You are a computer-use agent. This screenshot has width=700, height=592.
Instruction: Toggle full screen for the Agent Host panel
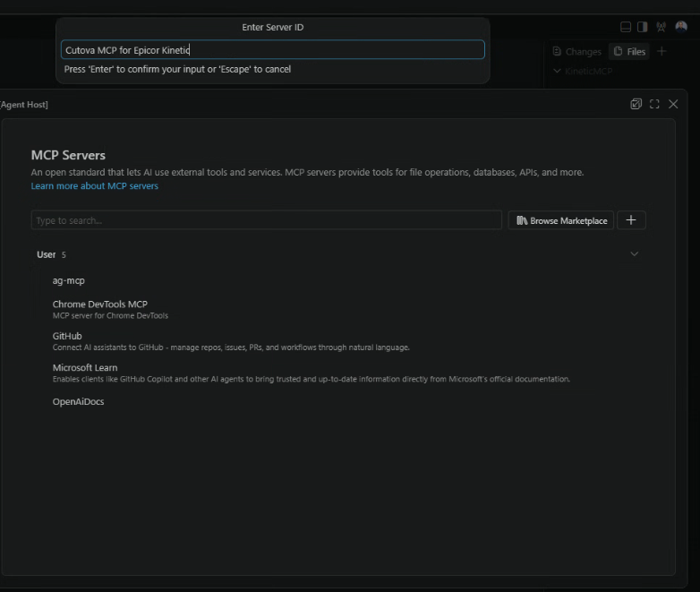(x=654, y=104)
